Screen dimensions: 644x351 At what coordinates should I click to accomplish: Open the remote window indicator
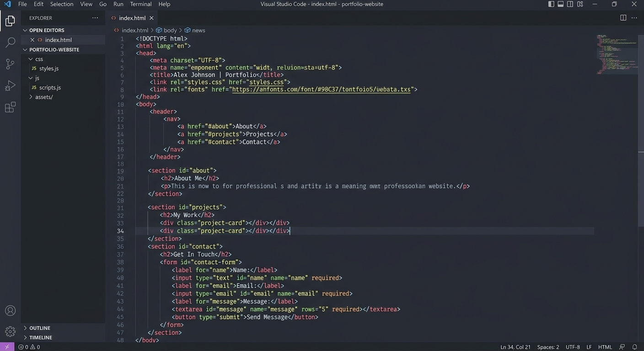[x=6, y=347]
